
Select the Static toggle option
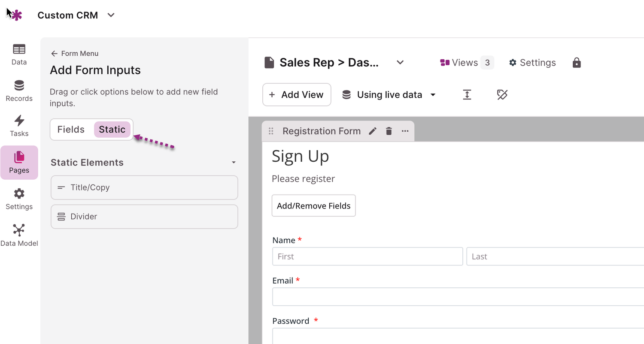click(x=112, y=130)
